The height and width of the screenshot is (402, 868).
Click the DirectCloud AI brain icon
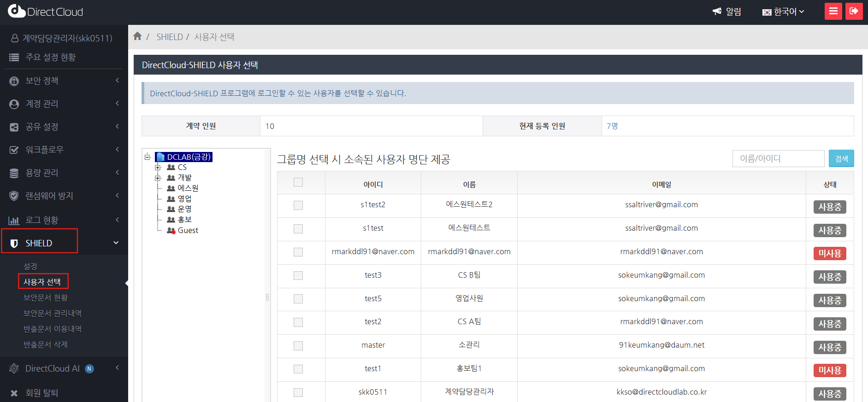14,368
